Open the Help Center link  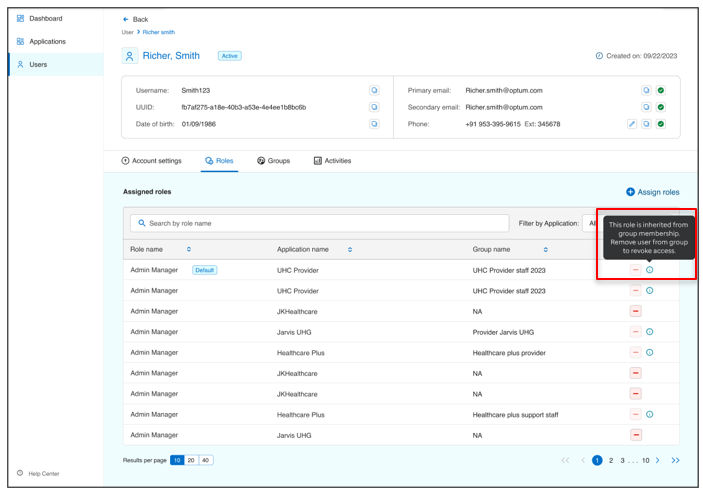(38, 473)
